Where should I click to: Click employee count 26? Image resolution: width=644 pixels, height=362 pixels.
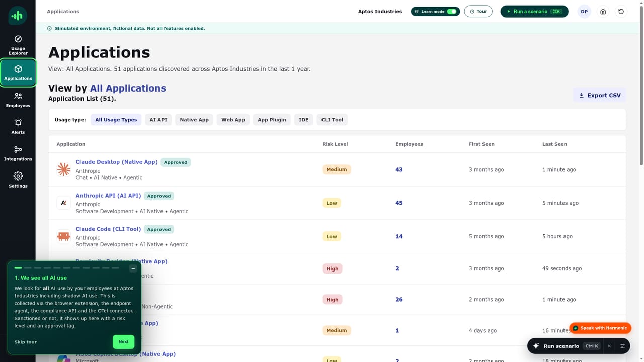click(x=399, y=299)
